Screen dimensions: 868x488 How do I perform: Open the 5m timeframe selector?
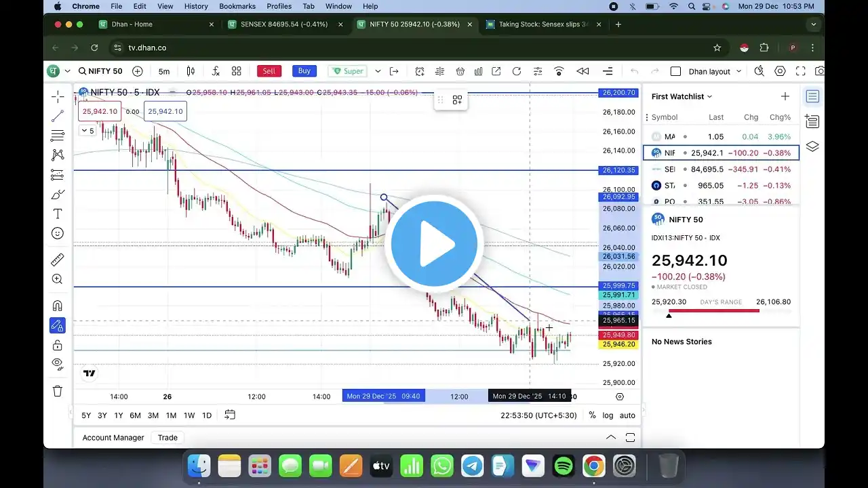tap(164, 71)
